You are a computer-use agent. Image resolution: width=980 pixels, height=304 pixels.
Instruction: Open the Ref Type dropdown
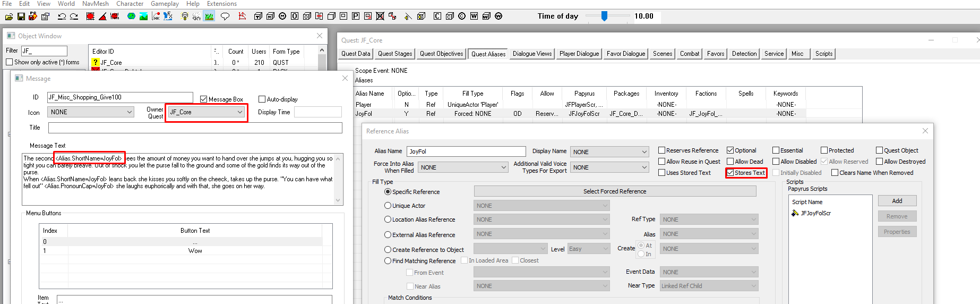709,219
